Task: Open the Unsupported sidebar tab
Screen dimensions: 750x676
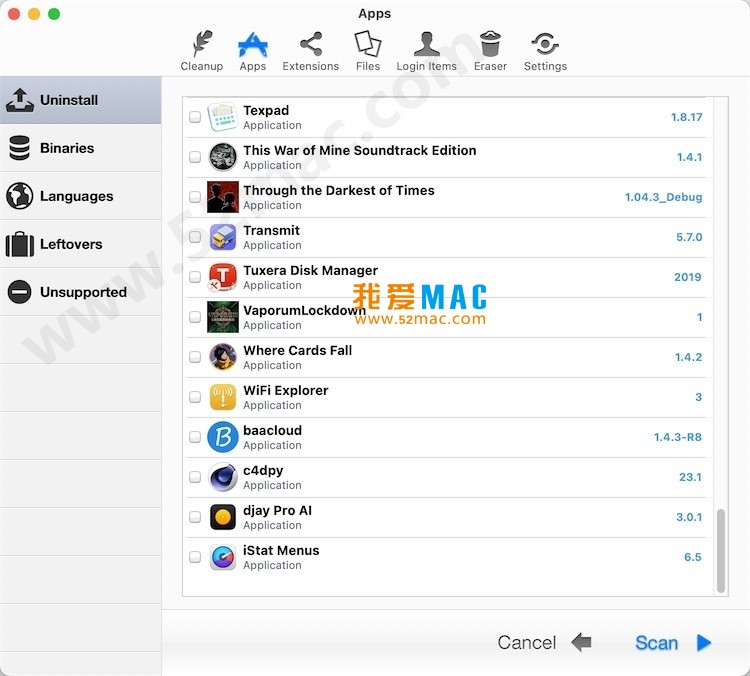Action: (x=80, y=292)
